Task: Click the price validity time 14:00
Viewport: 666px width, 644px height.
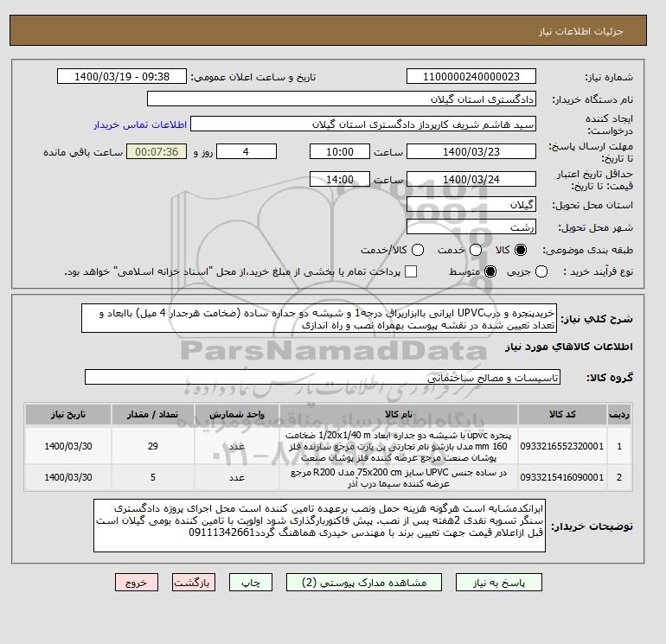Action: 340,179
